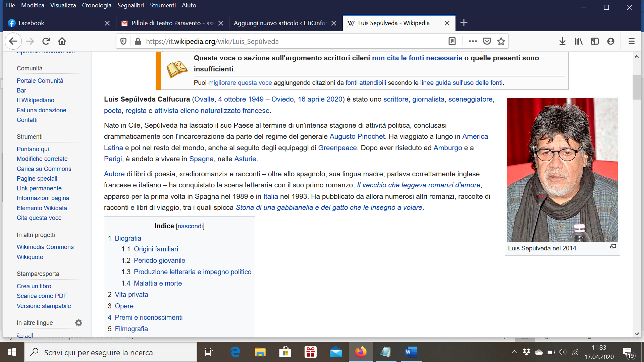This screenshot has width=644, height=362.
Task: Click the forward navigation arrow
Action: pos(30,41)
